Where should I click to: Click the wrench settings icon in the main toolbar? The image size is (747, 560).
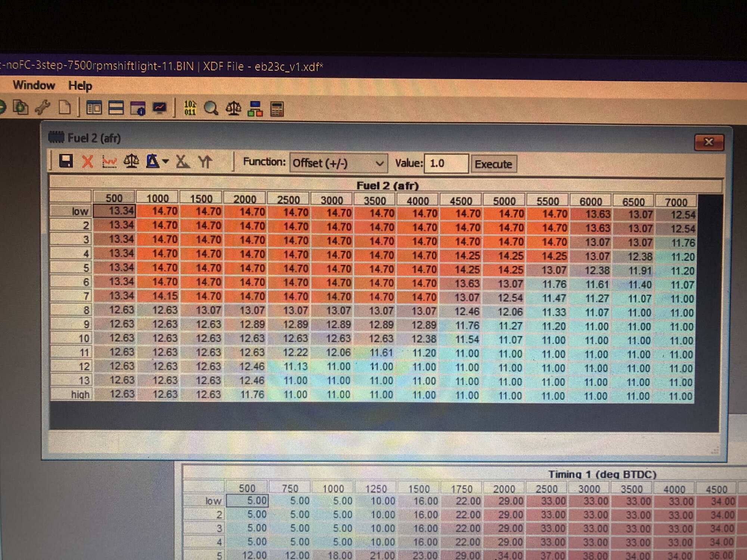[x=43, y=108]
